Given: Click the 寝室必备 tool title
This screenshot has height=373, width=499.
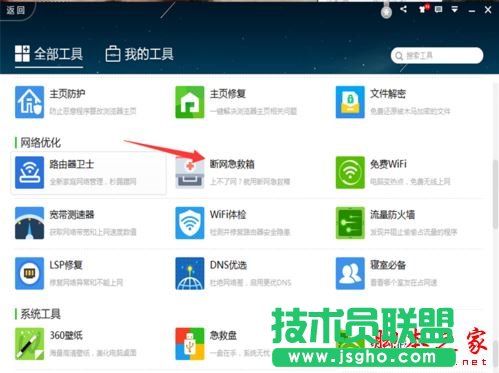Looking at the screenshot, I should pos(388,265).
